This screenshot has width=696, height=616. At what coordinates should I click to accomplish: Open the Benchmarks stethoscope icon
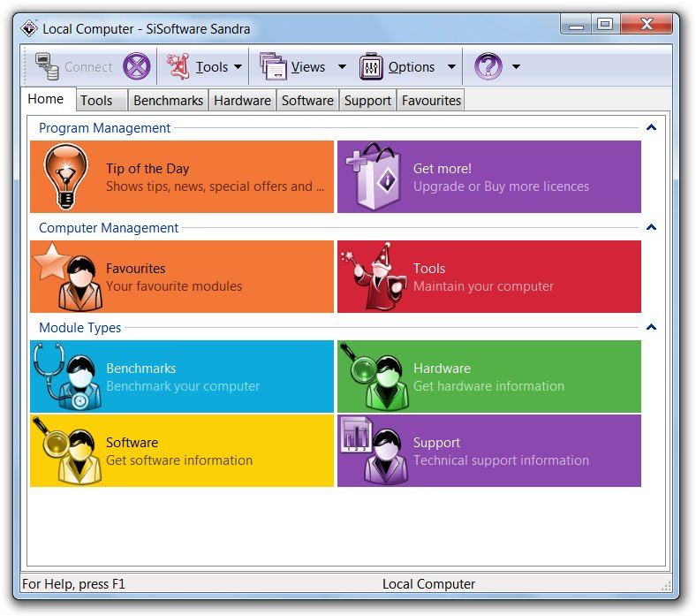click(66, 376)
